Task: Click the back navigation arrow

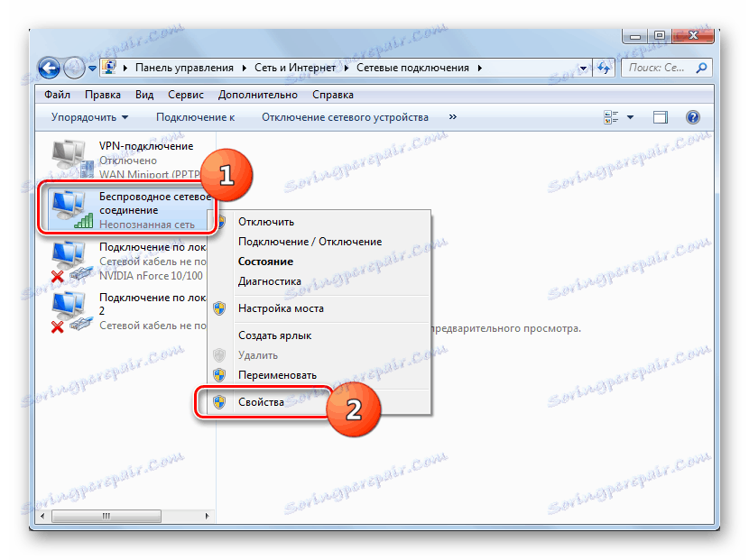Action: coord(48,67)
